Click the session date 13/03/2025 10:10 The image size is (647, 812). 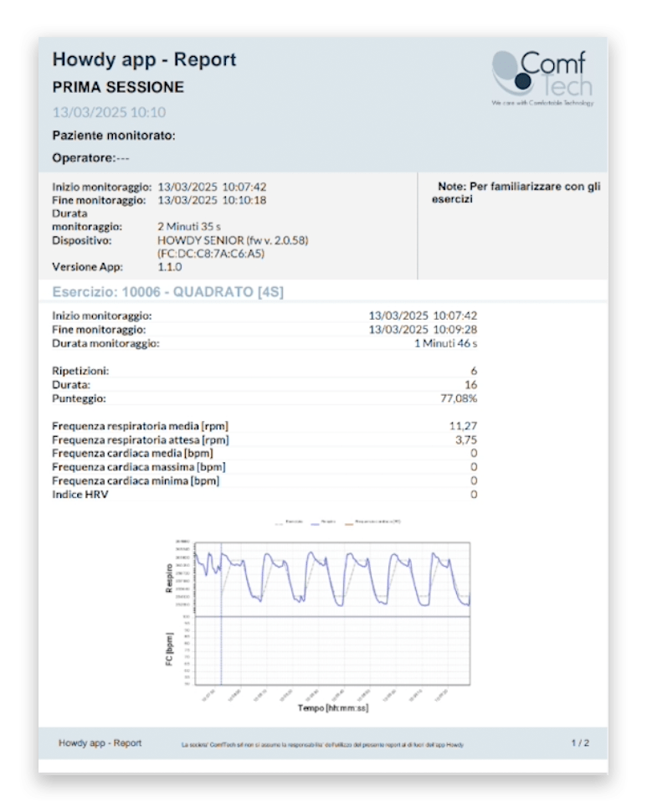(109, 112)
